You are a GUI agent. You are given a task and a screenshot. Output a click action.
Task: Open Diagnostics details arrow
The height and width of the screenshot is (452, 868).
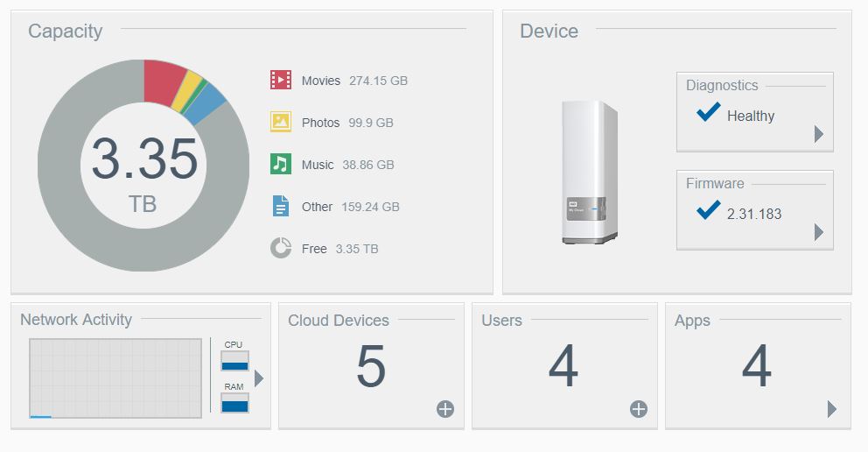819,133
